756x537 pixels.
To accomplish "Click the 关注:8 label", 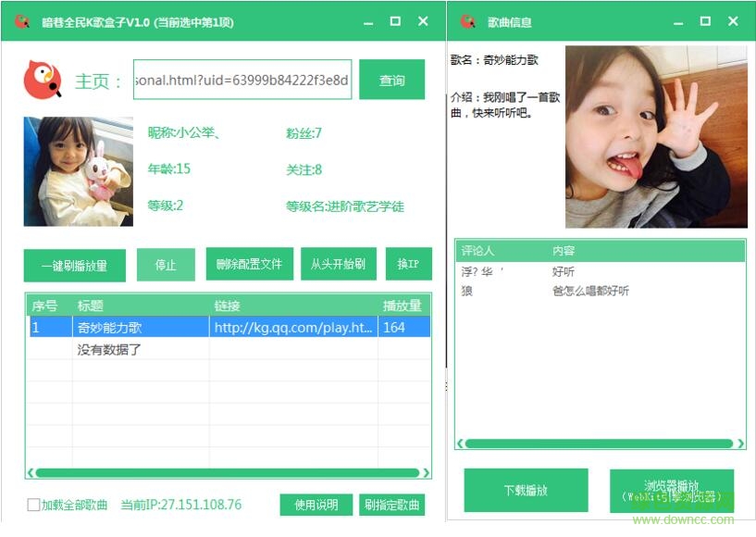I will point(304,169).
